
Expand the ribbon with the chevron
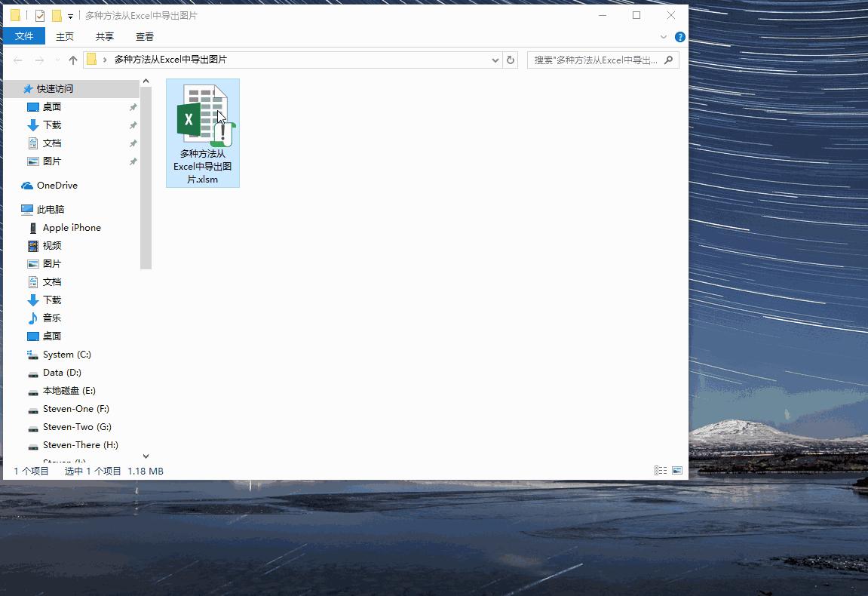pyautogui.click(x=663, y=37)
